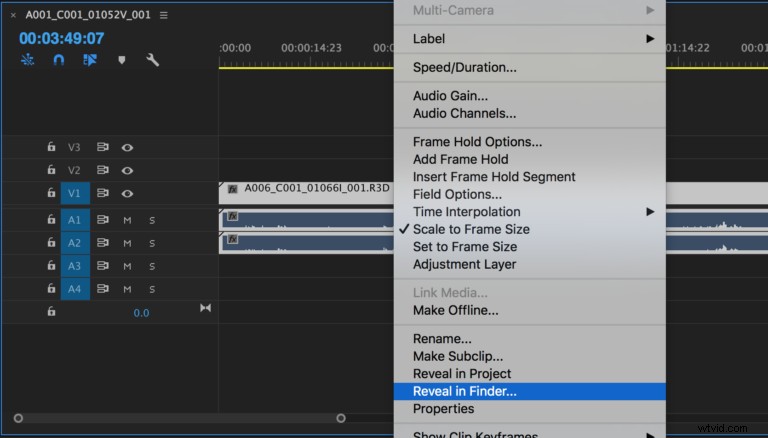Image resolution: width=768 pixels, height=438 pixels.
Task: Select Adjustment Layer menu entry
Action: [x=529, y=264]
